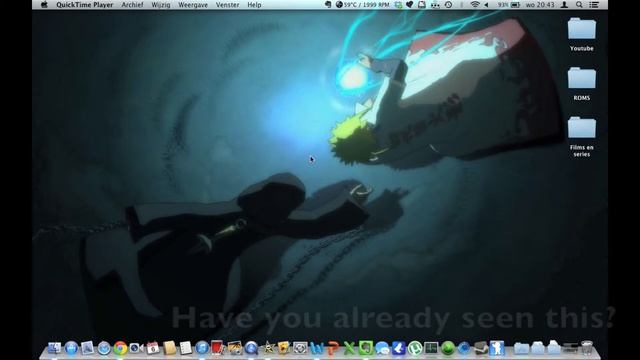640x360 pixels.
Task: Open the Time Machine status menu
Action: pyautogui.click(x=448, y=5)
